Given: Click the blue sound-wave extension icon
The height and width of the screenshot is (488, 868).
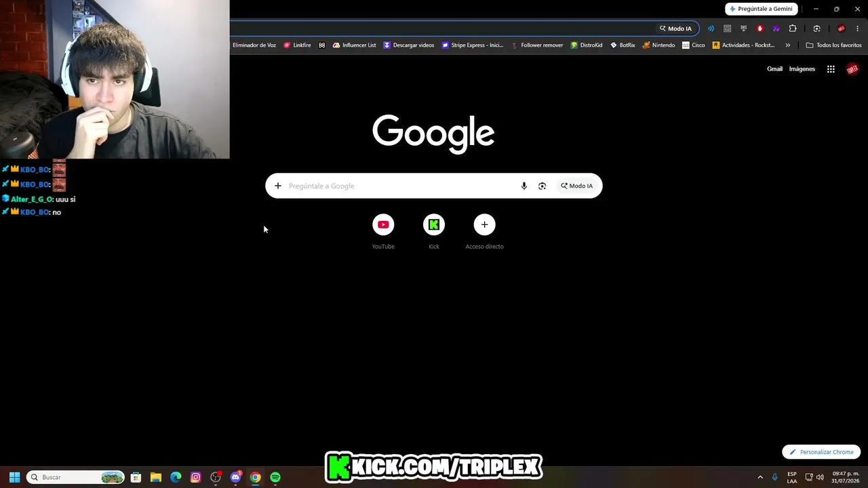Looking at the screenshot, I should click(x=711, y=28).
